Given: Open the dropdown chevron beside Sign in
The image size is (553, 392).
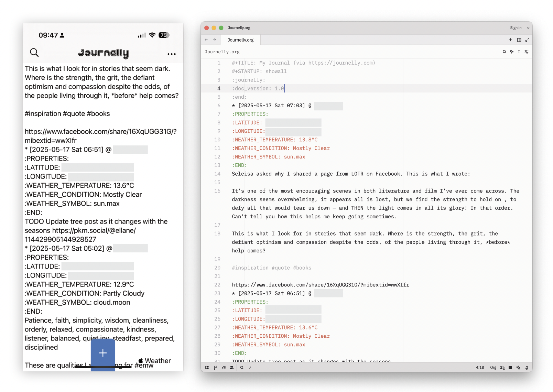Looking at the screenshot, I should (528, 28).
